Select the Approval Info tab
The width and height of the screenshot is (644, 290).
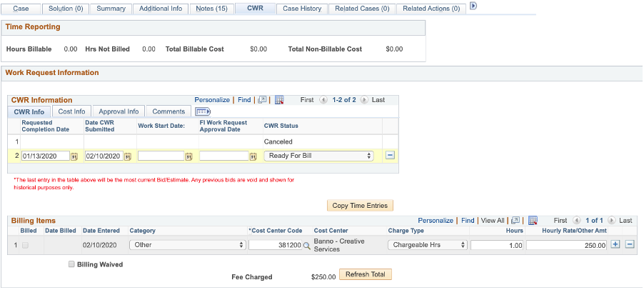[x=119, y=111]
